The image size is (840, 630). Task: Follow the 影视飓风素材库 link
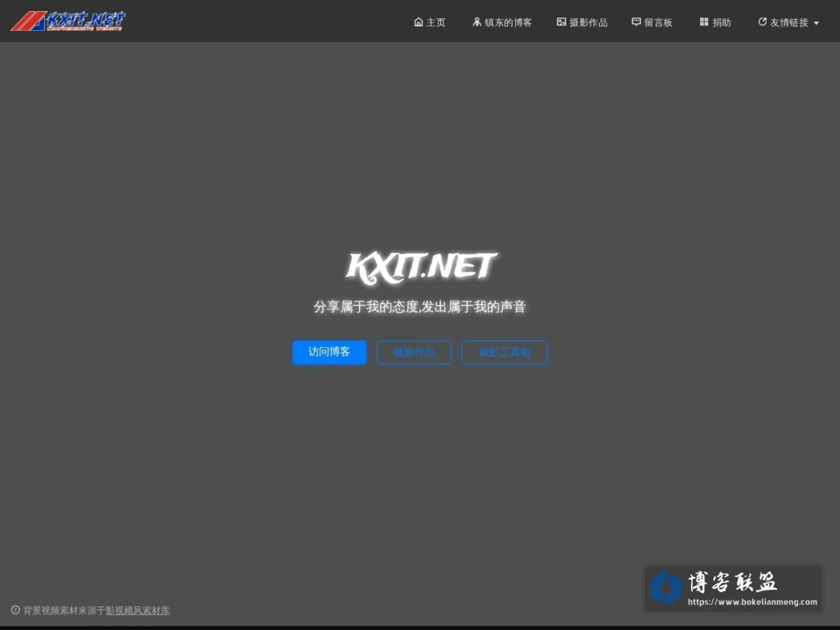click(x=138, y=610)
